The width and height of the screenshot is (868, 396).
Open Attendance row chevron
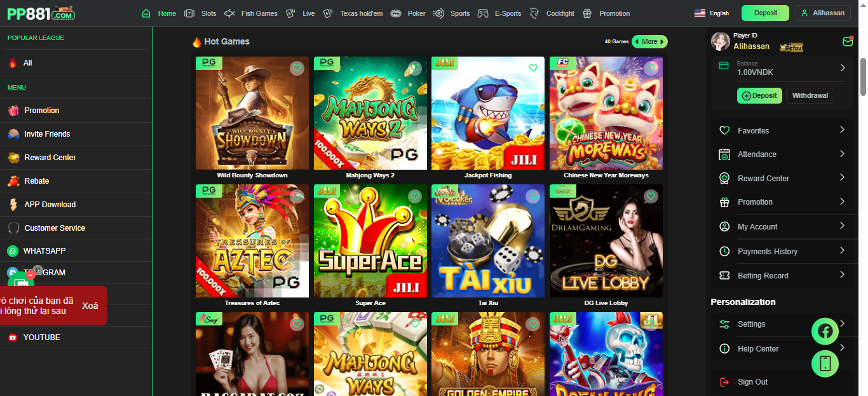842,154
